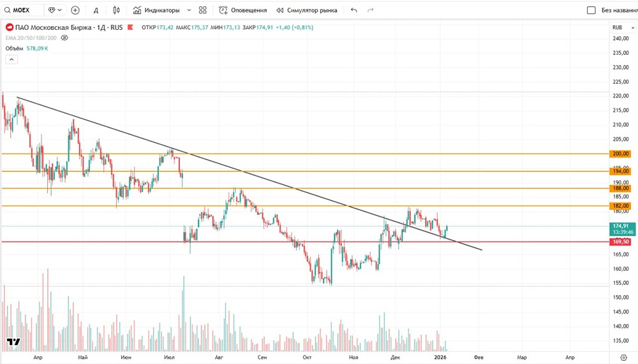The image size is (638, 364).
Task: Click the МАКС 175,37 high value
Action: (x=192, y=27)
